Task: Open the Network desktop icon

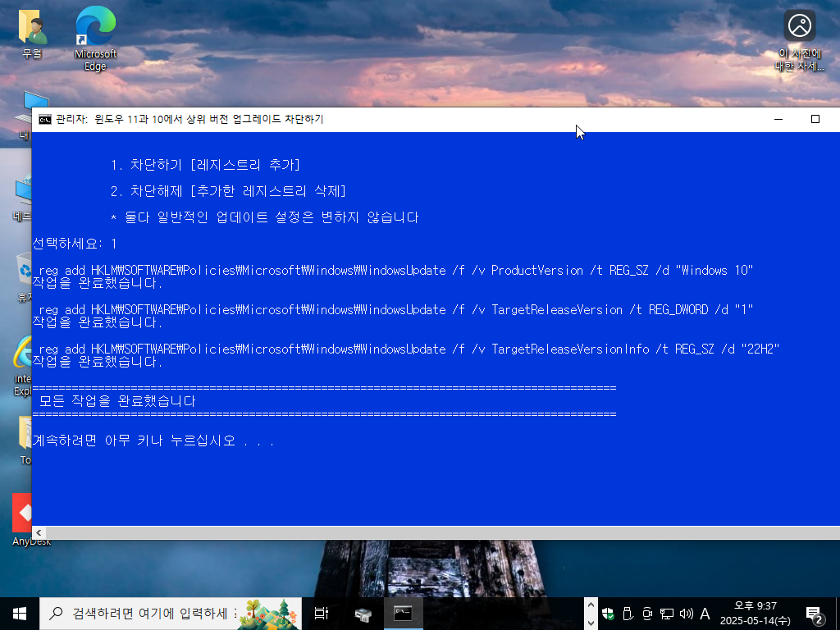Action: [22, 199]
